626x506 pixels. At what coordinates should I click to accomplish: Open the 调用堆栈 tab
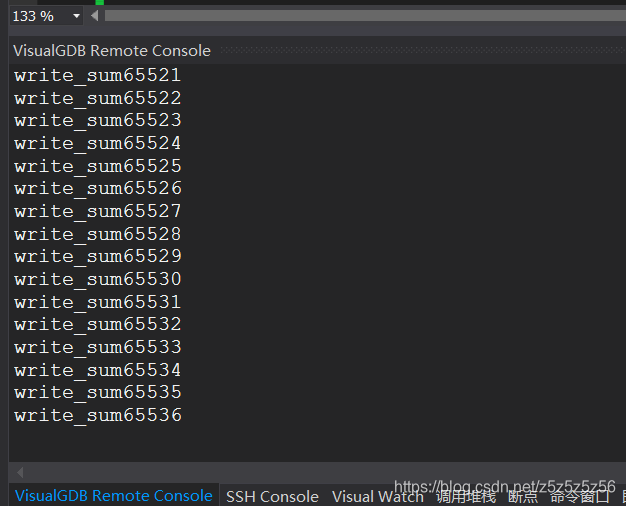[466, 497]
